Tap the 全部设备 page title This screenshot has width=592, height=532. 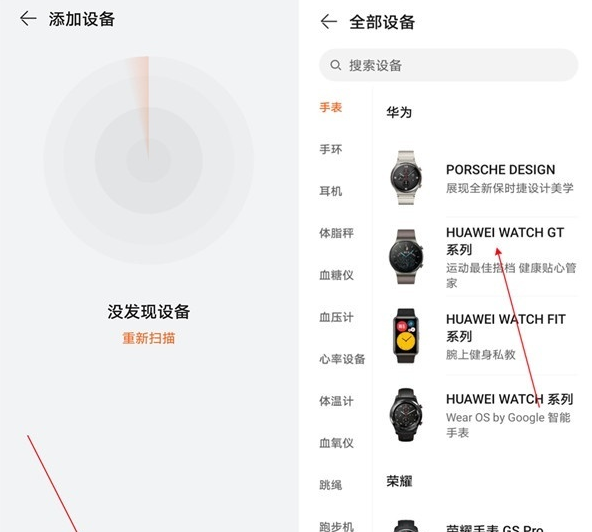tap(382, 22)
